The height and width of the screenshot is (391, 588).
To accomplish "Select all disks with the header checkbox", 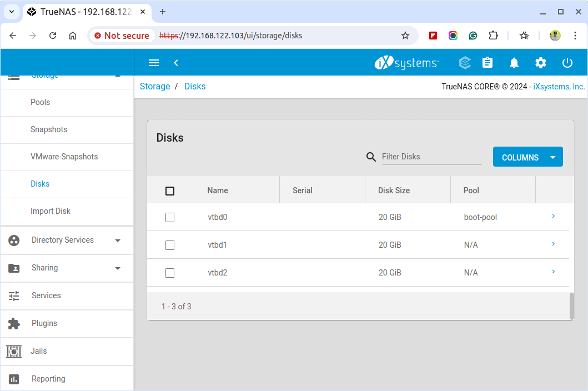I will [170, 191].
